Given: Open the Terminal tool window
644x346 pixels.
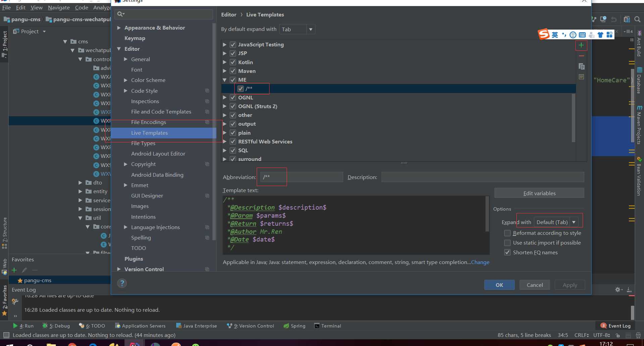Looking at the screenshot, I should 328,326.
